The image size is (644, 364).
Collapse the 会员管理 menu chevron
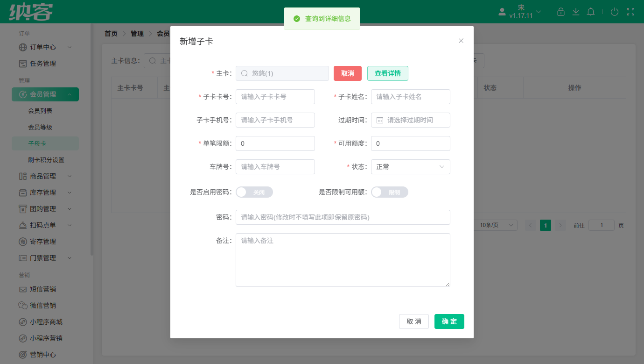70,94
